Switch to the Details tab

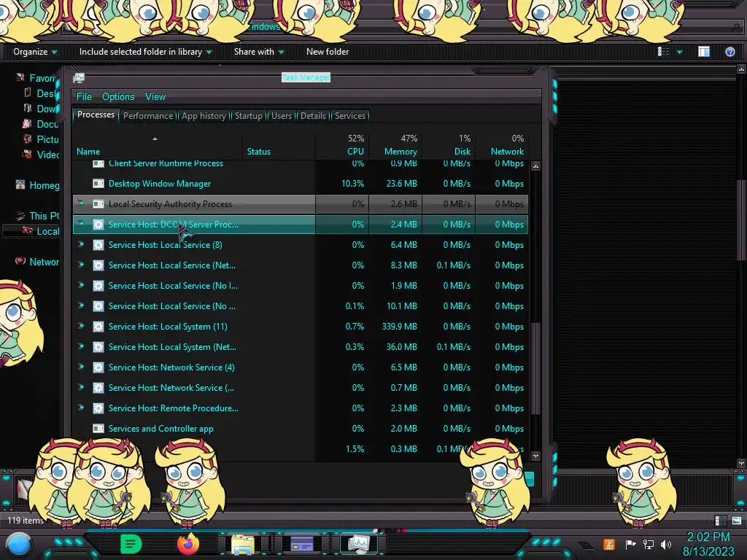pos(314,116)
